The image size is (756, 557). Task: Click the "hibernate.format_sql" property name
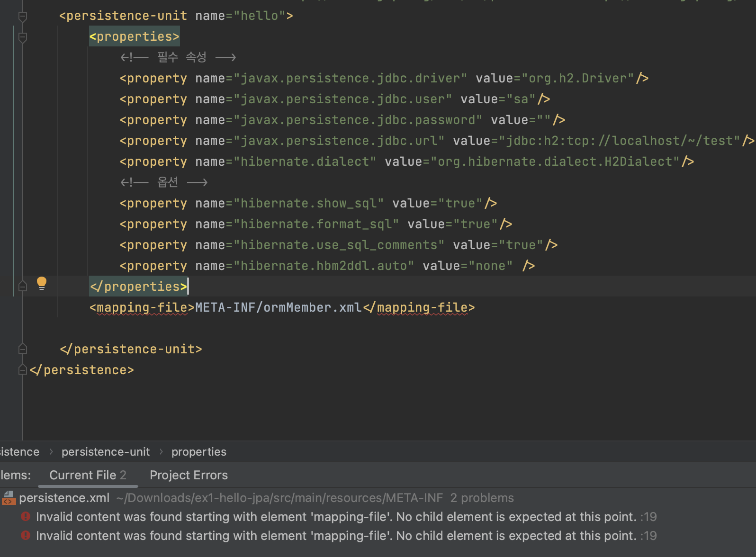(x=316, y=224)
